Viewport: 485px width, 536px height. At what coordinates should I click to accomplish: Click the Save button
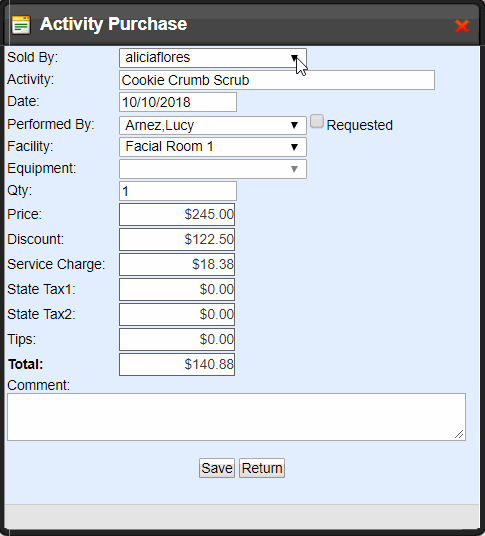tap(217, 468)
